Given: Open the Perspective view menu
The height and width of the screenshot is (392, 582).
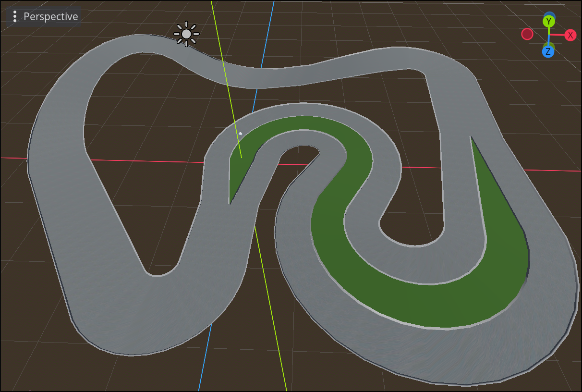Looking at the screenshot, I should [44, 16].
